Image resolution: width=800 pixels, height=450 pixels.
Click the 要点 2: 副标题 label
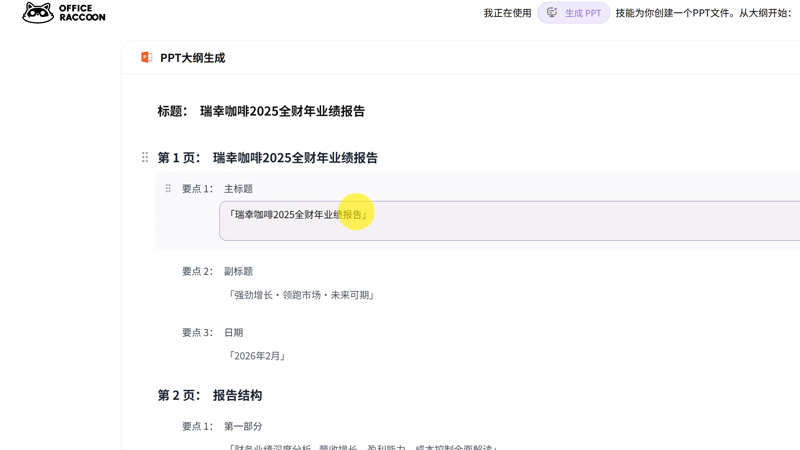coord(217,271)
